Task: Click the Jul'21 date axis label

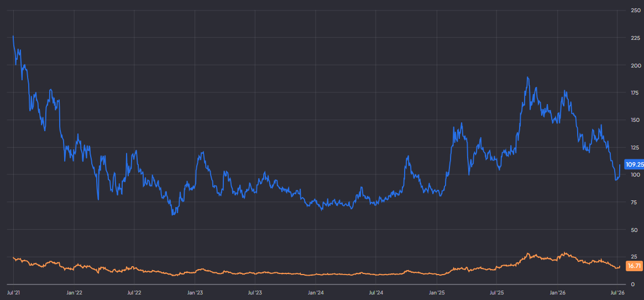Action: [x=14, y=293]
